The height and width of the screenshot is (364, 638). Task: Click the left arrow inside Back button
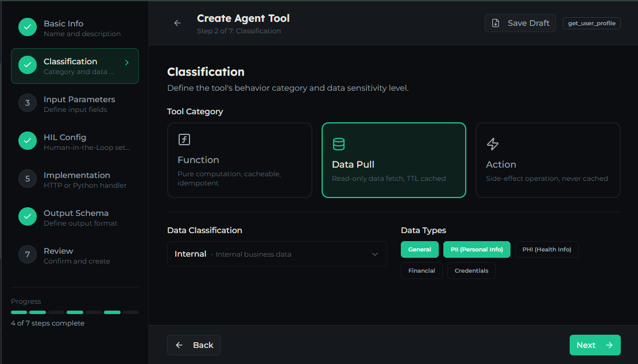(179, 345)
